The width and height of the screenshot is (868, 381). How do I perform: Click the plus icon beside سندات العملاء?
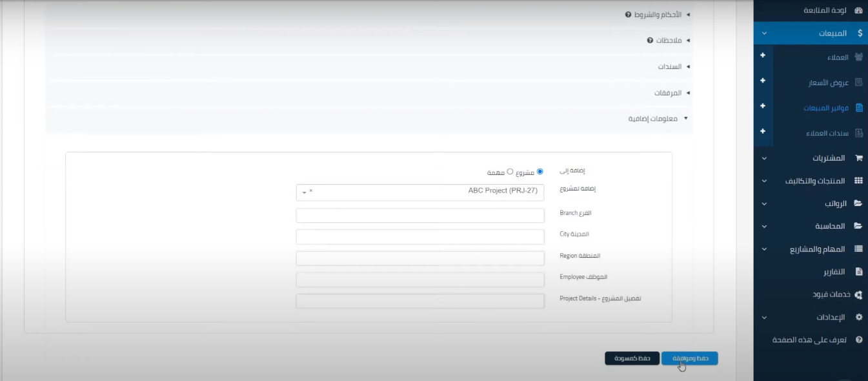click(763, 131)
